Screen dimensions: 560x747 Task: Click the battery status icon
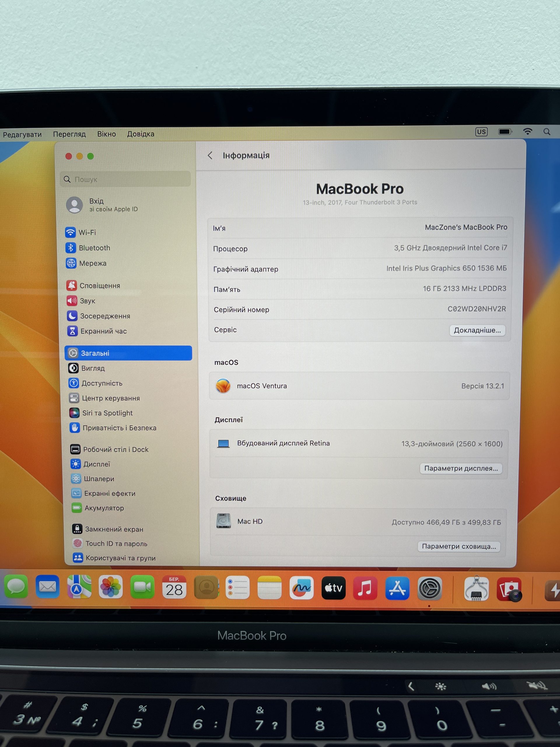point(505,131)
